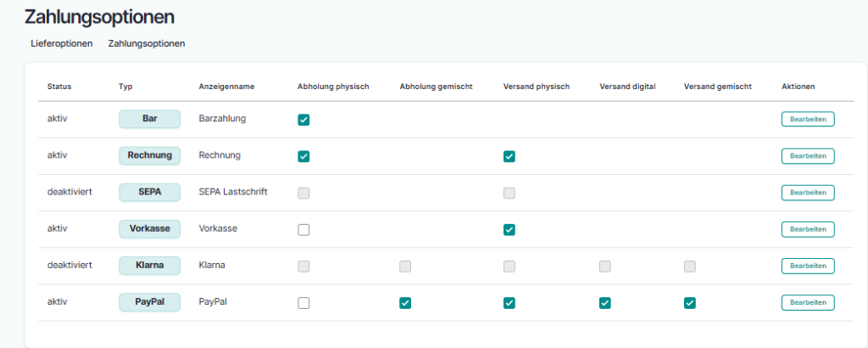Toggle Versand physisch checkbox for Rechnung
This screenshot has width=868, height=348.
[x=509, y=156]
